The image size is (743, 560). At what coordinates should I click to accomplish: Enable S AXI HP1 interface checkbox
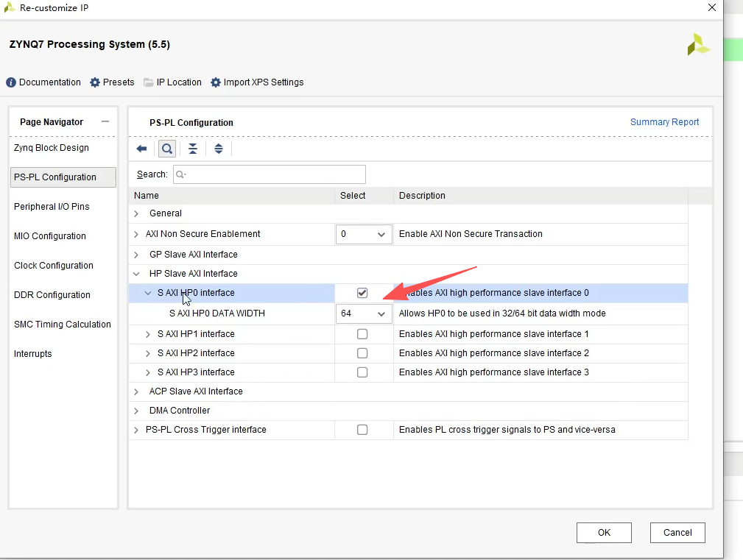coord(362,334)
